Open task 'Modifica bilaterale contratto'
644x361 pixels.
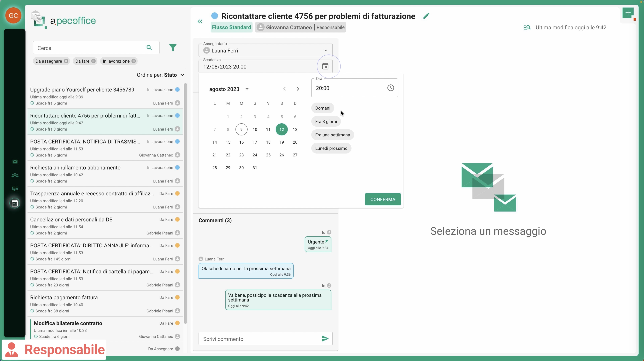click(105, 329)
